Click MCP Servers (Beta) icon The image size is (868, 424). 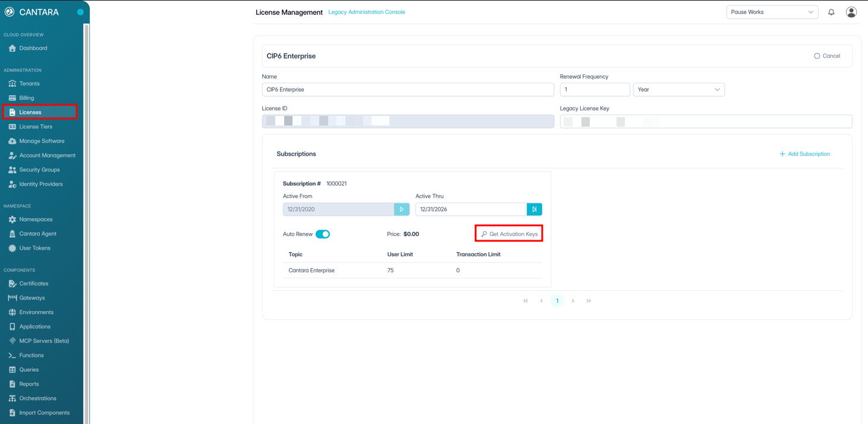click(12, 341)
